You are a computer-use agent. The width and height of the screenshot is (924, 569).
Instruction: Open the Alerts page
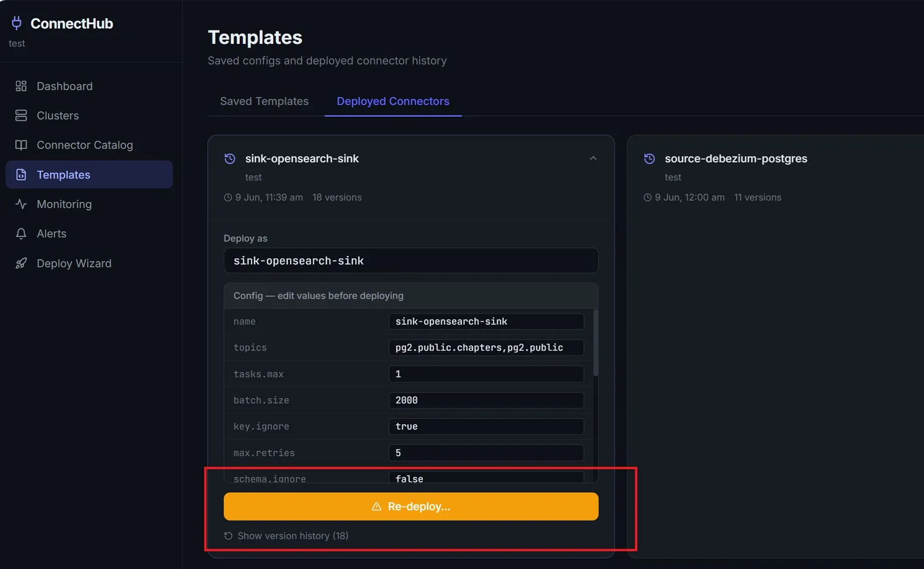coord(89,233)
